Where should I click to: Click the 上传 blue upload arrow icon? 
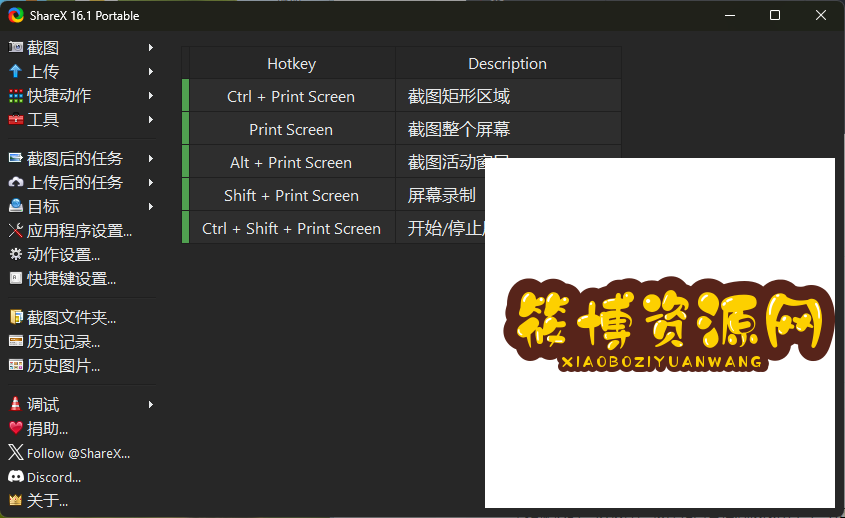[x=16, y=71]
